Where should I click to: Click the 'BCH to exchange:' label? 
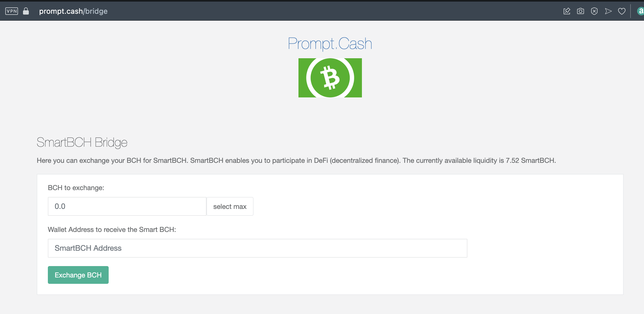pos(76,188)
